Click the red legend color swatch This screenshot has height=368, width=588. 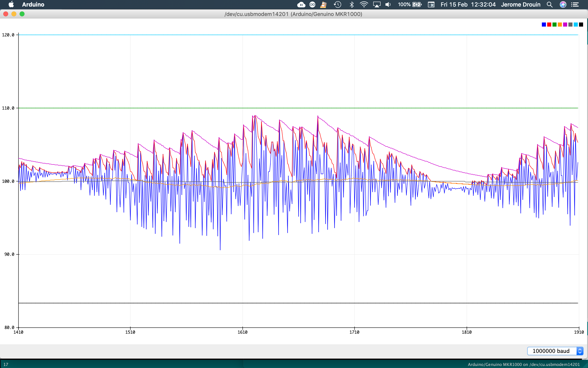pos(549,25)
